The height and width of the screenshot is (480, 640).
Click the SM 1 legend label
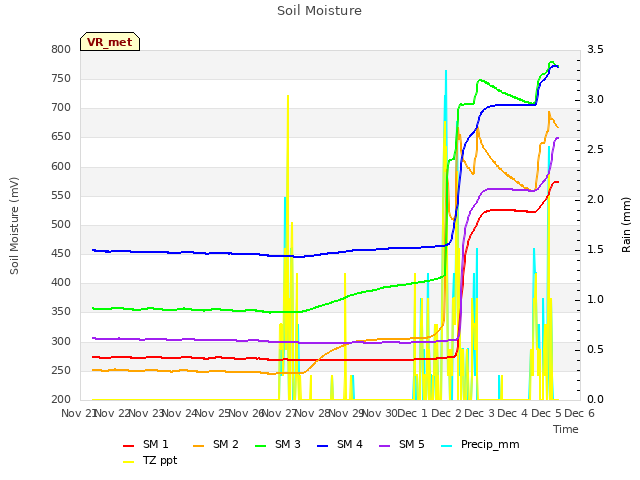coord(156,444)
